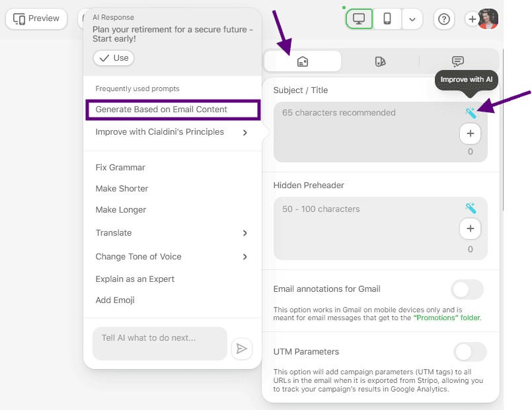The width and height of the screenshot is (532, 410).
Task: Expand Change Tone of Voice submenu arrow
Action: click(245, 257)
